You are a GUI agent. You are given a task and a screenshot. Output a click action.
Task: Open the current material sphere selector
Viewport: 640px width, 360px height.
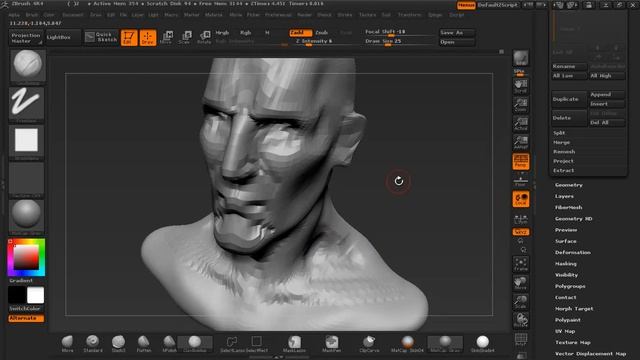tap(26, 217)
